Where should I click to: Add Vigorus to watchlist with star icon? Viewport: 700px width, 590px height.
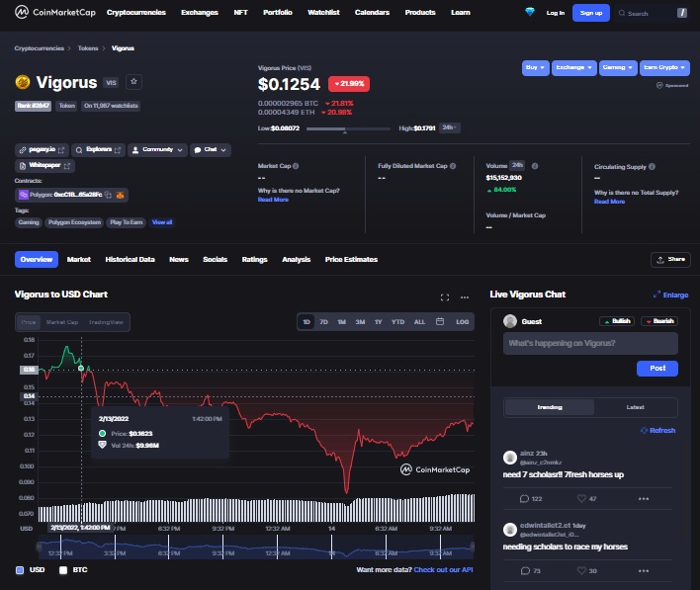[x=133, y=82]
